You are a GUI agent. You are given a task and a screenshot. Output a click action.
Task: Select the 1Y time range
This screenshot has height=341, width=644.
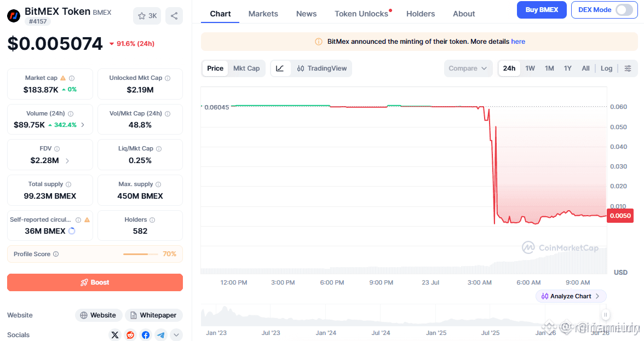click(567, 68)
